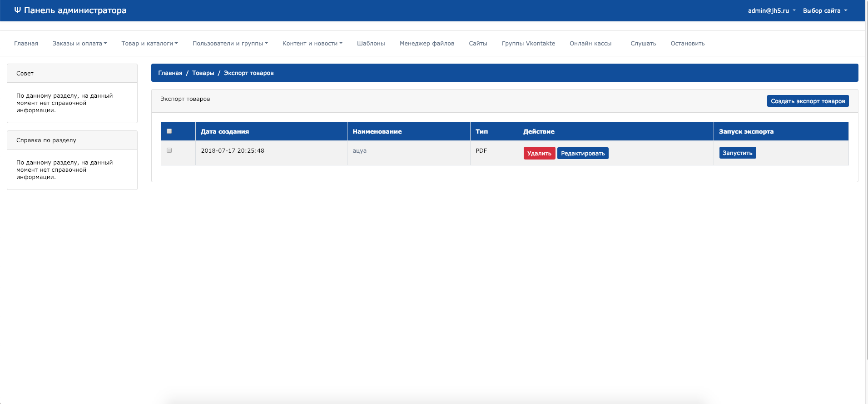The image size is (868, 404).
Task: Click the Остановить menu item
Action: point(688,44)
